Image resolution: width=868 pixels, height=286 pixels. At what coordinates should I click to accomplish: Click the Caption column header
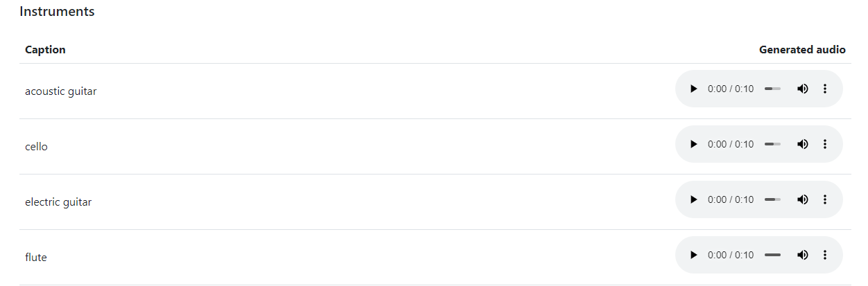point(45,50)
